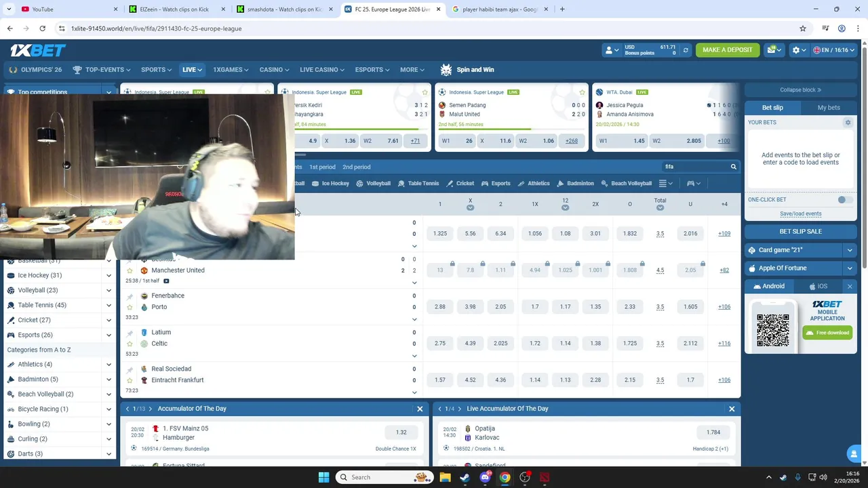868x488 pixels.
Task: Select Ice Hockey icon in sports filter bar
Action: point(315,184)
